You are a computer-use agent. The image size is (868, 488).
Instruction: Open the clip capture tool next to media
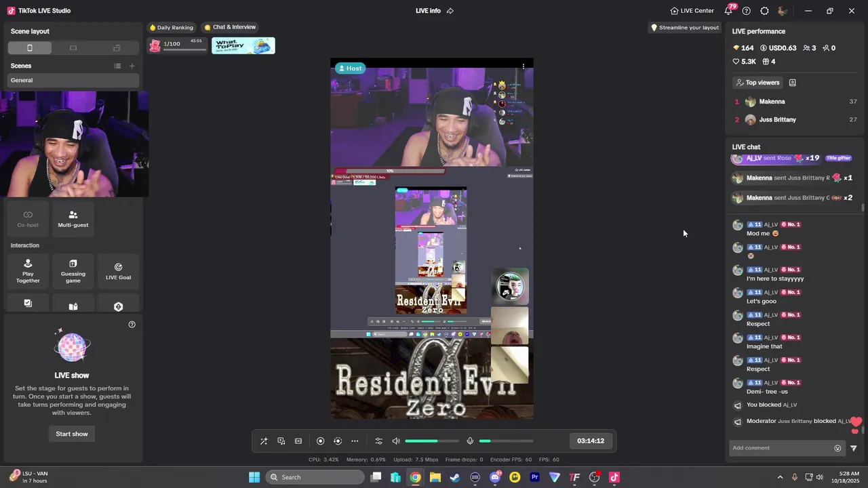coord(298,441)
